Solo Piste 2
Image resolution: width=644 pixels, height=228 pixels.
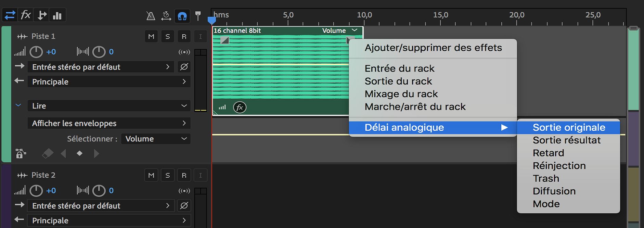coord(168,175)
